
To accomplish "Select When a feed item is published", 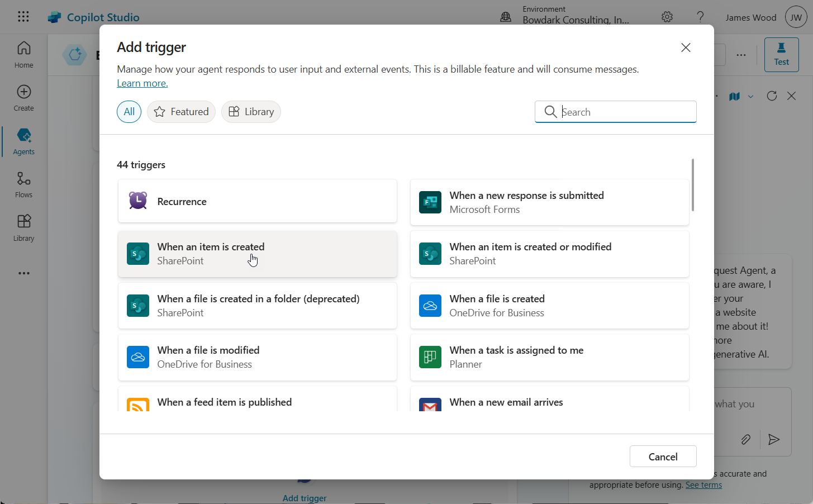I will point(258,399).
